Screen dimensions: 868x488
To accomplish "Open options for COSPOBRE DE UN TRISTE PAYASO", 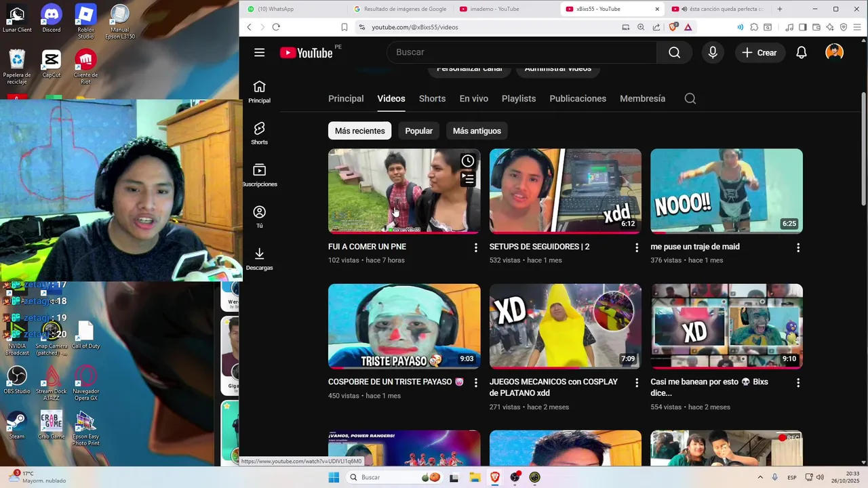I will [475, 383].
